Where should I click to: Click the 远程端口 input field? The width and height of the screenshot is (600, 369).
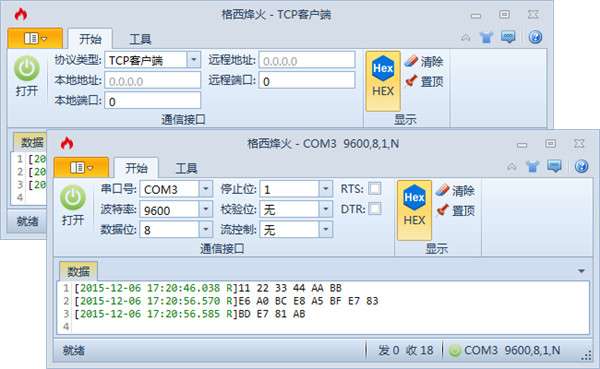click(307, 81)
